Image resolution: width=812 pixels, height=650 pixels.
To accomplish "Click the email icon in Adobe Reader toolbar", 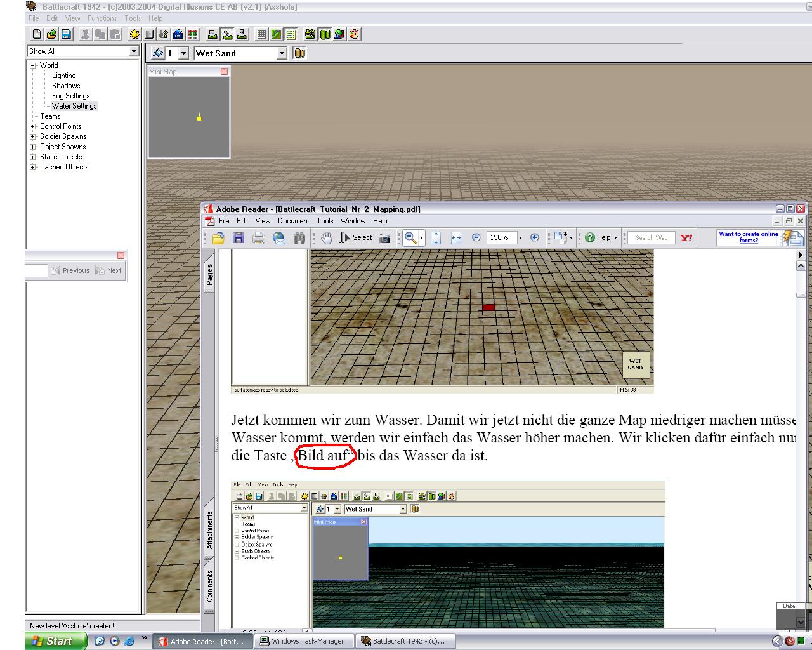I will click(x=279, y=238).
